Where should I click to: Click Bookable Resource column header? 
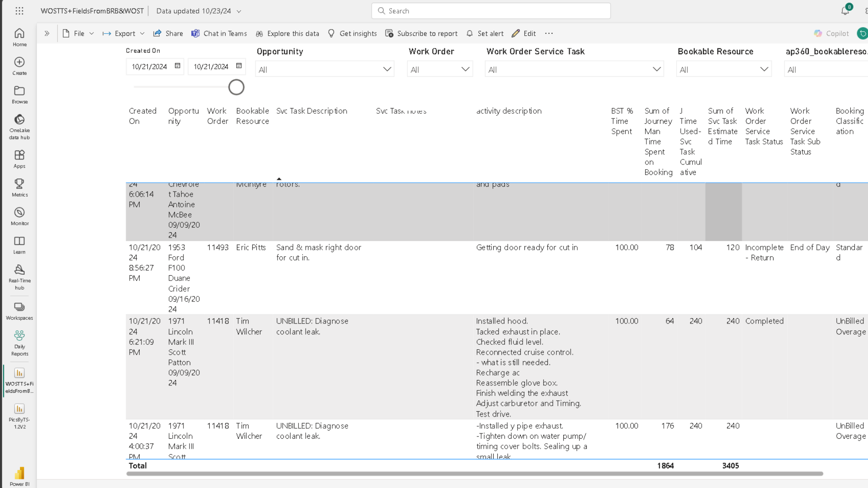click(x=252, y=116)
